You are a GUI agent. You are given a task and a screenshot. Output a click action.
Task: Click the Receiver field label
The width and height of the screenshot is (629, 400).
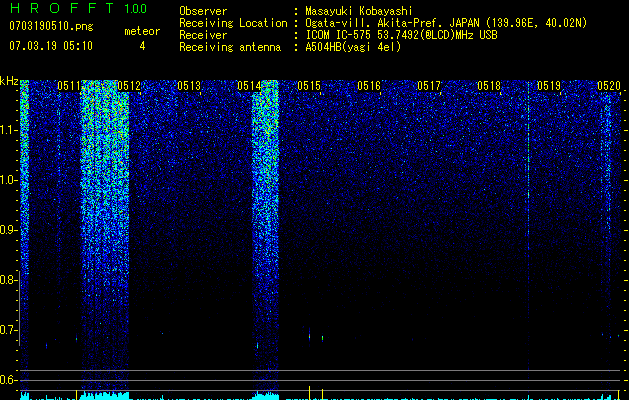click(203, 35)
